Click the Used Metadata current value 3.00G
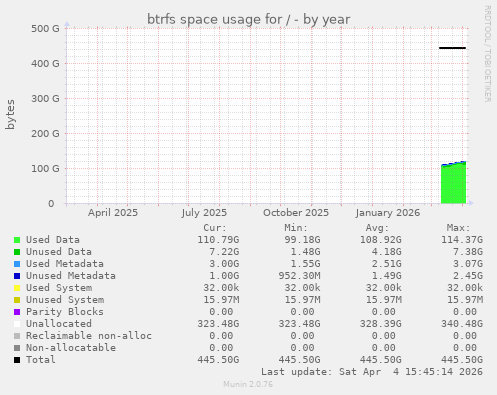 click(224, 264)
